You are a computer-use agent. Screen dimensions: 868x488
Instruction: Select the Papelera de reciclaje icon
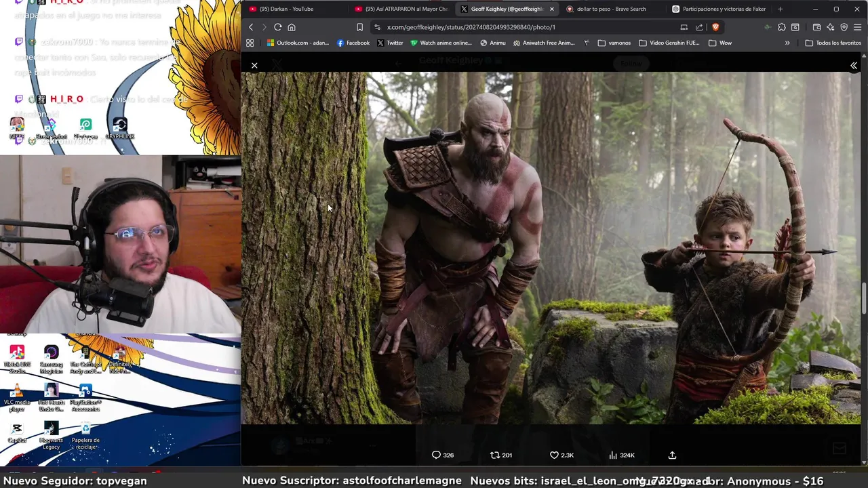[85, 436]
